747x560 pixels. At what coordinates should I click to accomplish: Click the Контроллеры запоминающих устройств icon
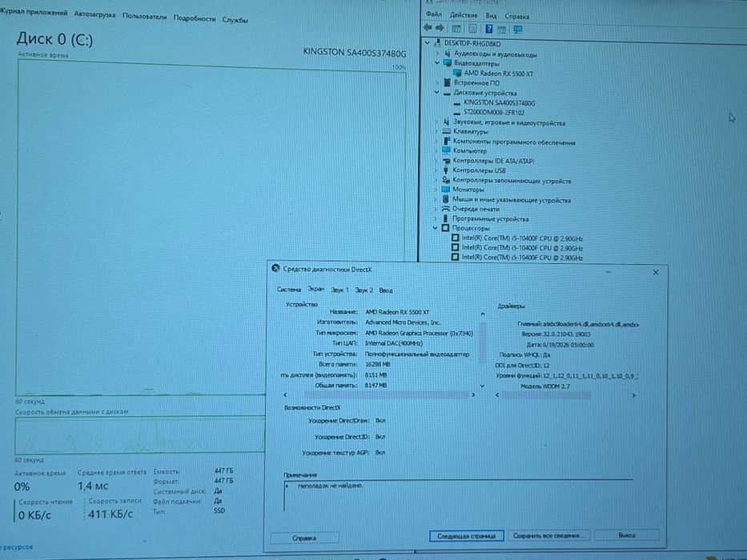(446, 180)
